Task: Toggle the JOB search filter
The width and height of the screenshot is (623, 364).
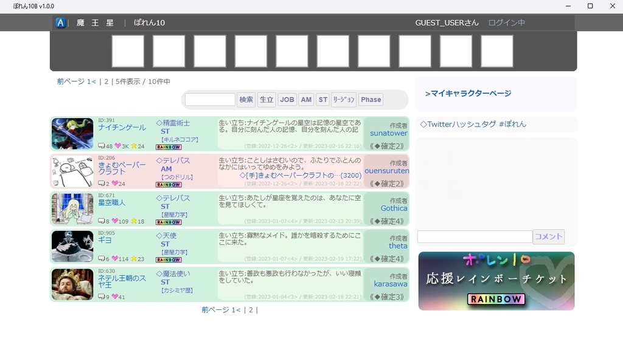Action: [x=287, y=99]
